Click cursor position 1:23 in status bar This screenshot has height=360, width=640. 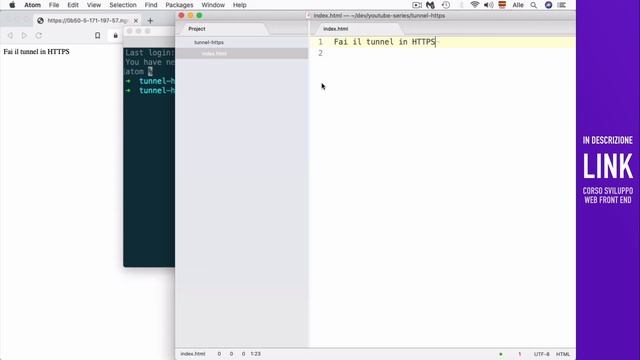coord(256,354)
